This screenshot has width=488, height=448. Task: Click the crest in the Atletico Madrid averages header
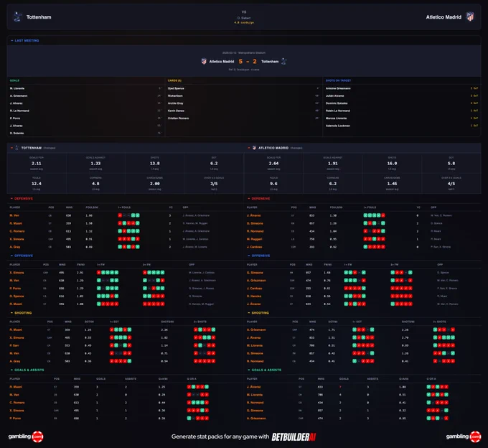click(x=254, y=148)
